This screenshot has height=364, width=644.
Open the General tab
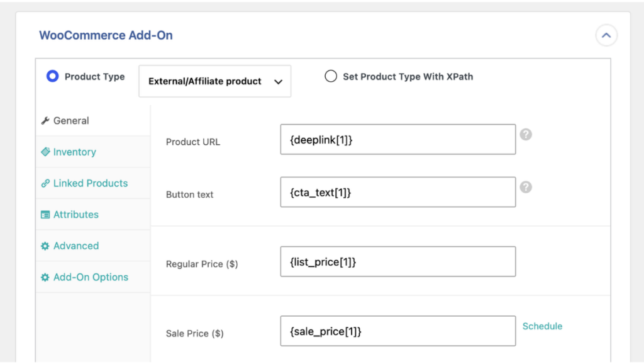pos(93,120)
